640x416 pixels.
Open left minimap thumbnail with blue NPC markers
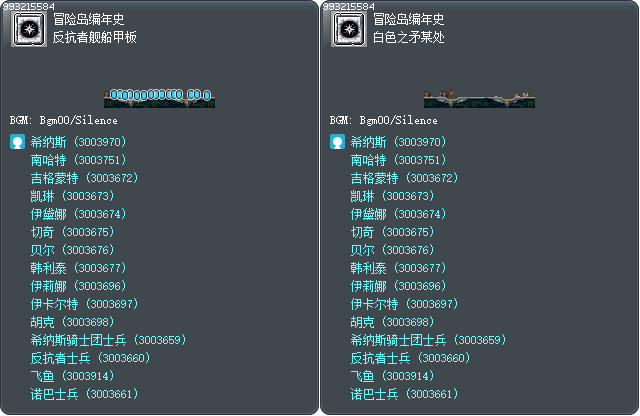[159, 98]
